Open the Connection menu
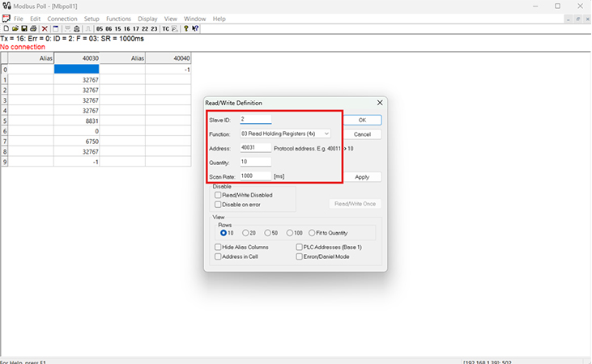 point(62,19)
